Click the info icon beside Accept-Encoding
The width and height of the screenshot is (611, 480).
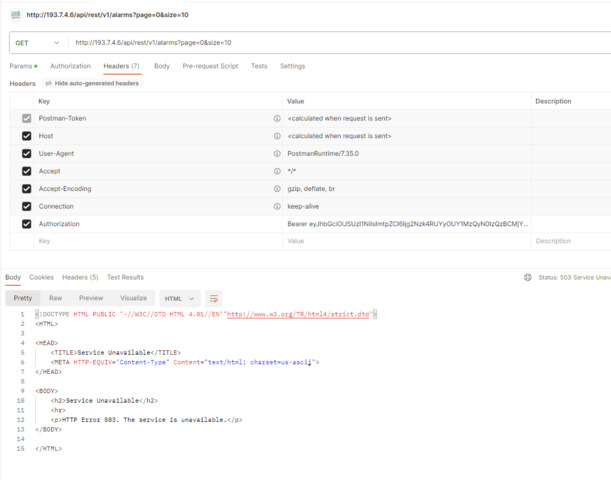point(277,188)
